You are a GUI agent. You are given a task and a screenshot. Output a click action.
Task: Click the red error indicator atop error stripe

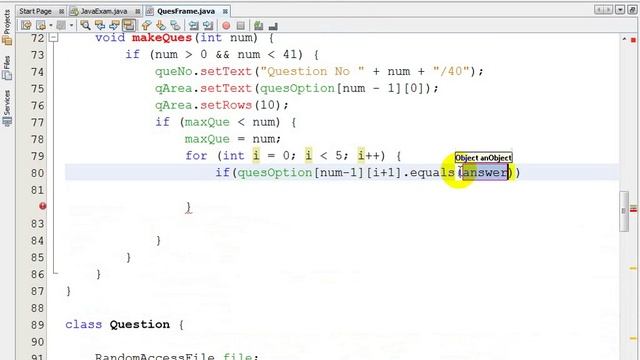(x=633, y=40)
